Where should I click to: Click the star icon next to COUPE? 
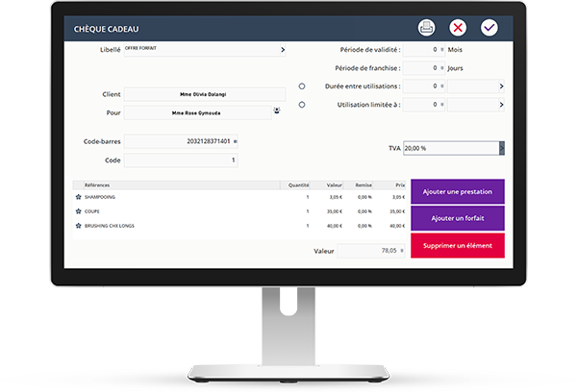click(79, 211)
